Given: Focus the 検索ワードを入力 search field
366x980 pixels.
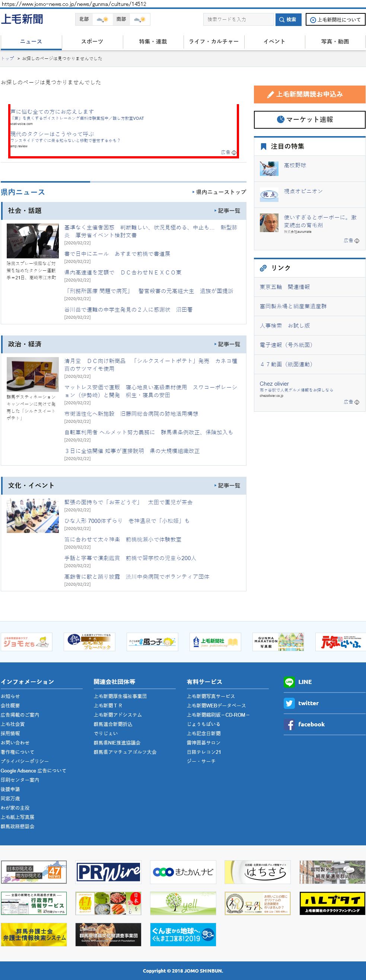Looking at the screenshot, I should point(238,19).
